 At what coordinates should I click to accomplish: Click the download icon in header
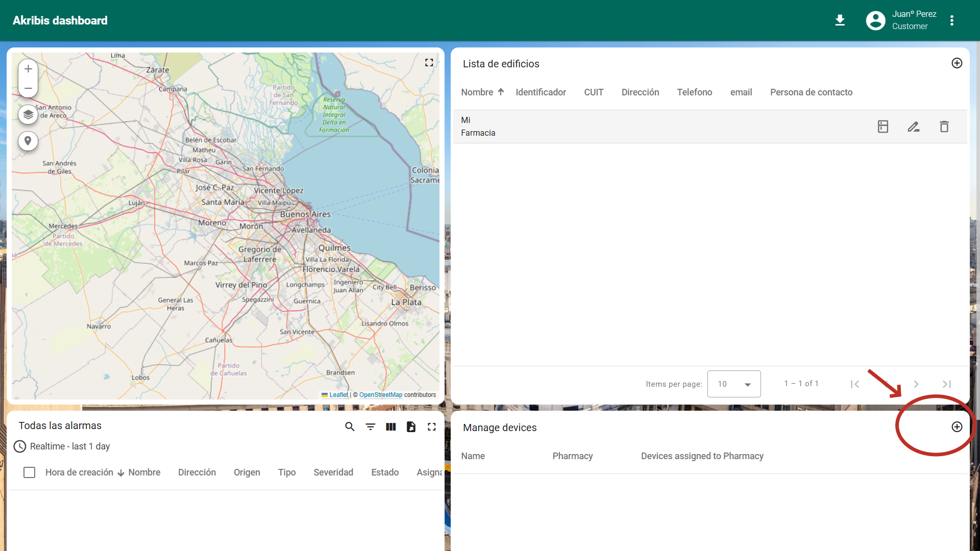(x=840, y=20)
